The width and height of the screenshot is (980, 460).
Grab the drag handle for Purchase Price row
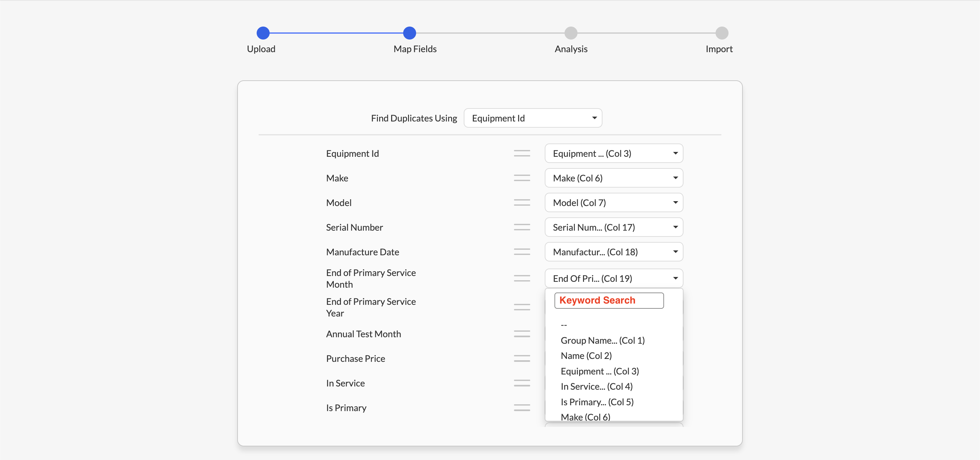tap(521, 359)
